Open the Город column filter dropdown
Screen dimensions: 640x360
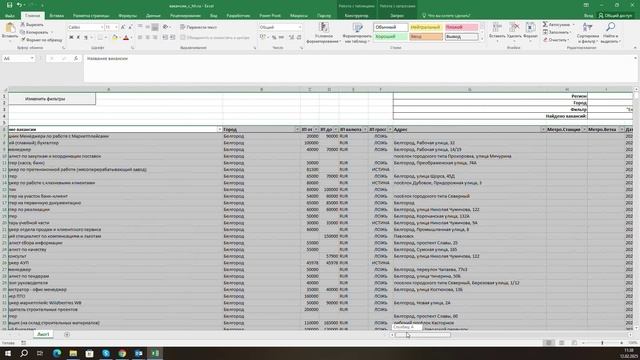point(297,129)
